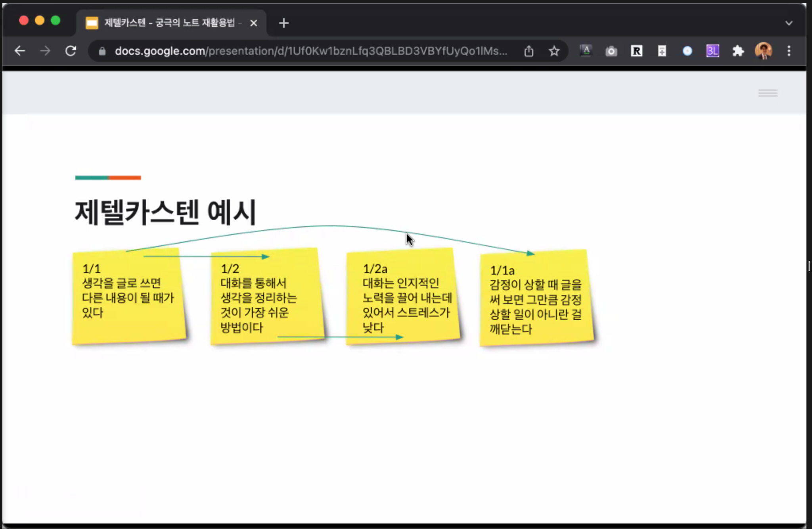Click the docs.google.com address bar
812x529 pixels.
pos(309,51)
